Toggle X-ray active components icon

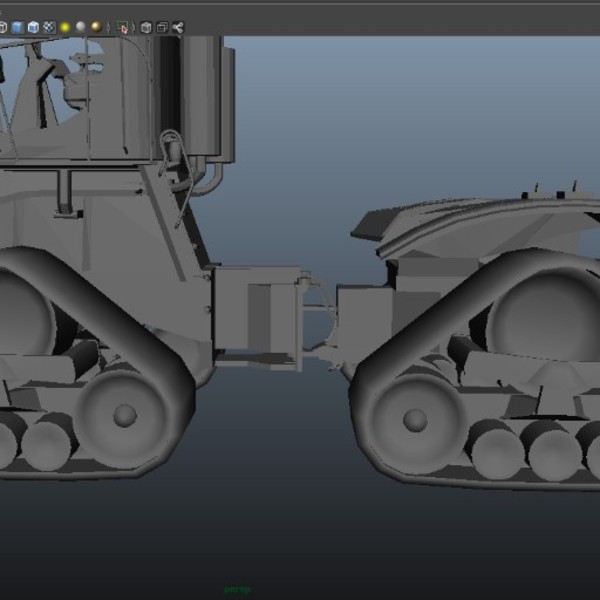click(162, 28)
